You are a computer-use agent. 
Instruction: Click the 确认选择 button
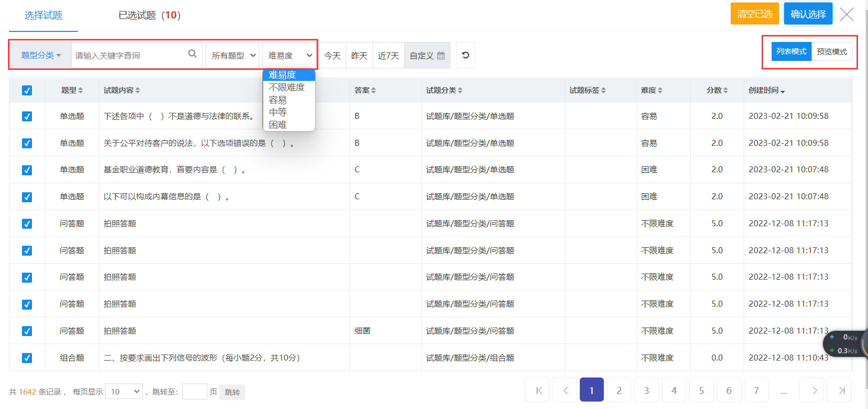tap(808, 14)
